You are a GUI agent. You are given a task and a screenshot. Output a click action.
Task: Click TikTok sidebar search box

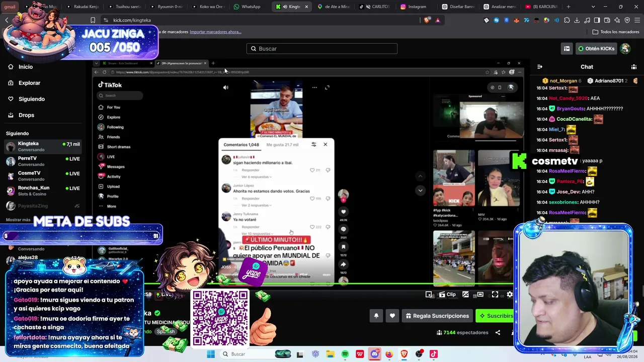pyautogui.click(x=121, y=96)
